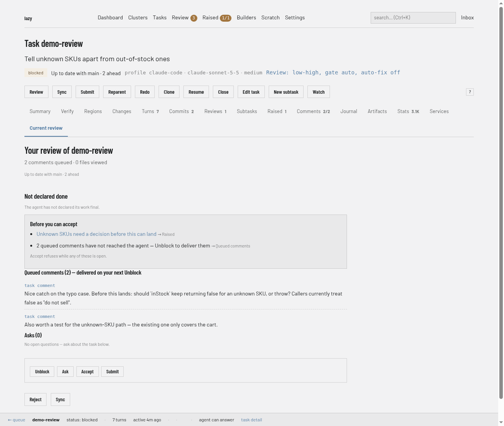Open the Turns tab
This screenshot has height=426, width=504.
coord(150,112)
